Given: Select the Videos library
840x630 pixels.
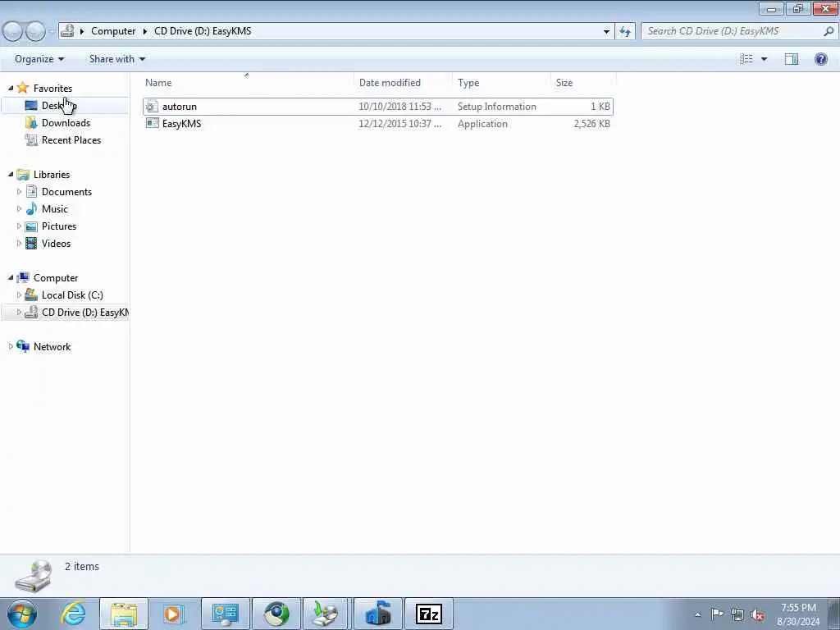Looking at the screenshot, I should (57, 243).
